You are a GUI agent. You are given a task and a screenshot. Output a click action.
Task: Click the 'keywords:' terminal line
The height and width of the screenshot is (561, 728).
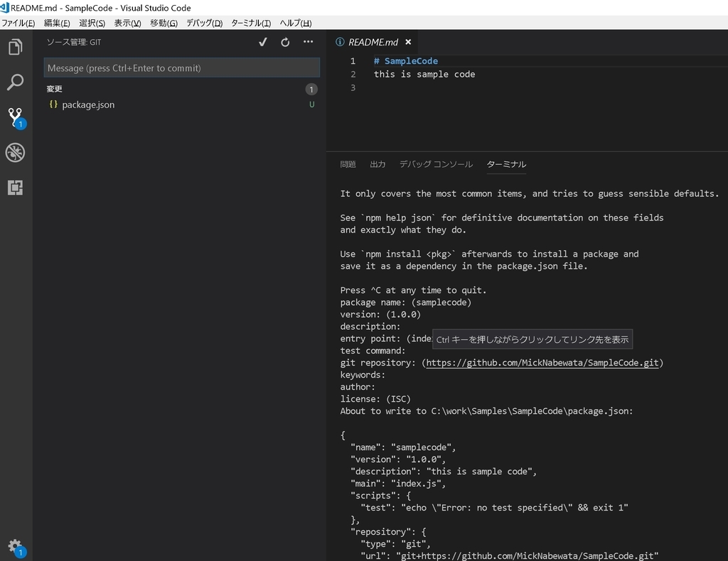[363, 375]
